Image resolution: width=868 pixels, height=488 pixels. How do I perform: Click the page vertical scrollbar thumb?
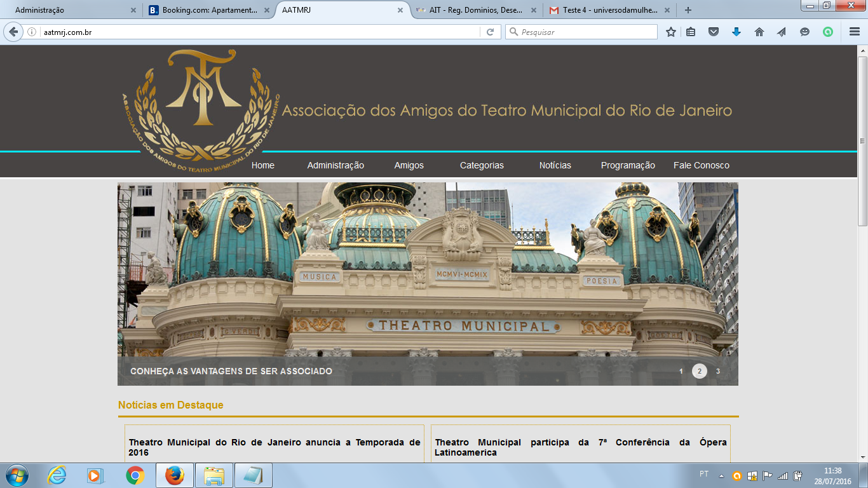click(x=862, y=140)
